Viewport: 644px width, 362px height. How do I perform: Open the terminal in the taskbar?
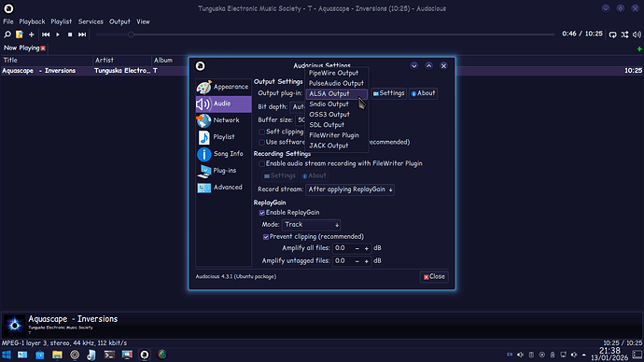(x=109, y=355)
